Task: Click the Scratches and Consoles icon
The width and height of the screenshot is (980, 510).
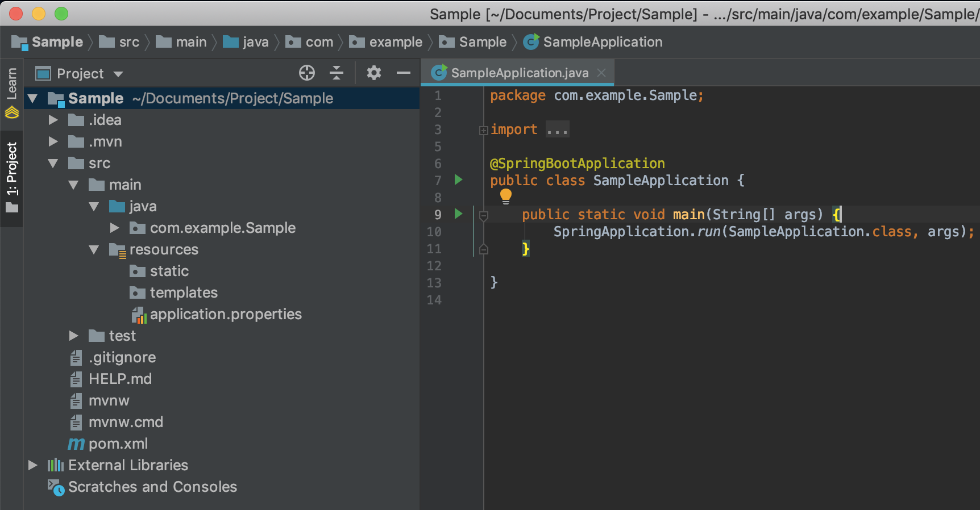Action: tap(56, 487)
